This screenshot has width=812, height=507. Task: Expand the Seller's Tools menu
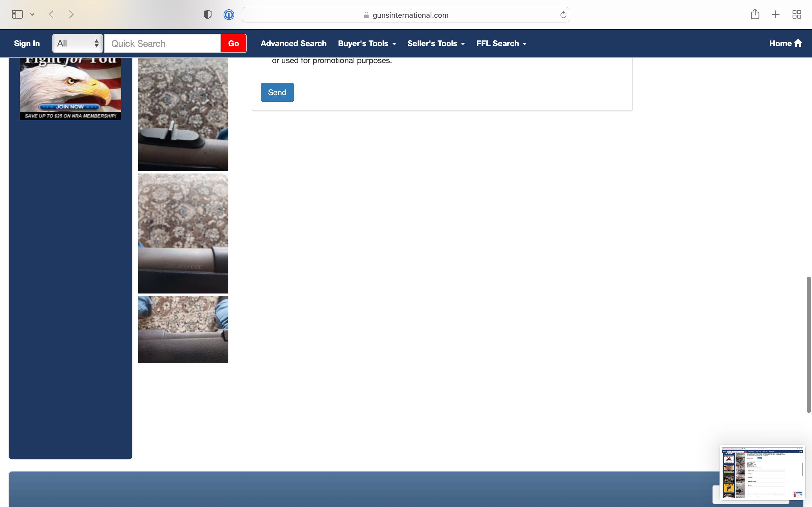click(436, 44)
